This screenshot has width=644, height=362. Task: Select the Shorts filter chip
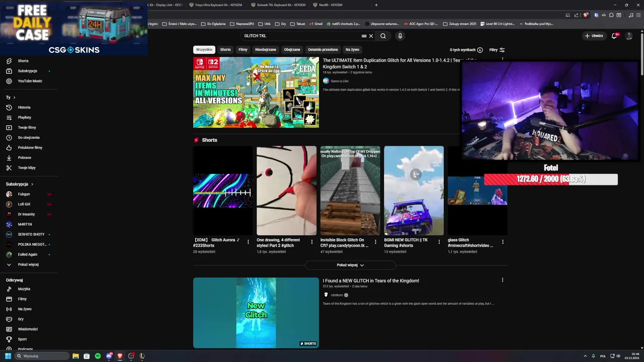(225, 50)
